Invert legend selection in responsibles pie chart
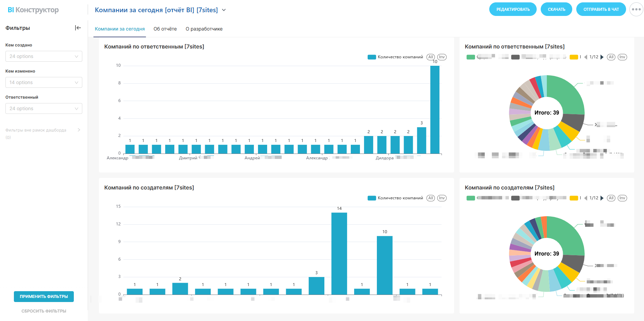 (x=622, y=57)
